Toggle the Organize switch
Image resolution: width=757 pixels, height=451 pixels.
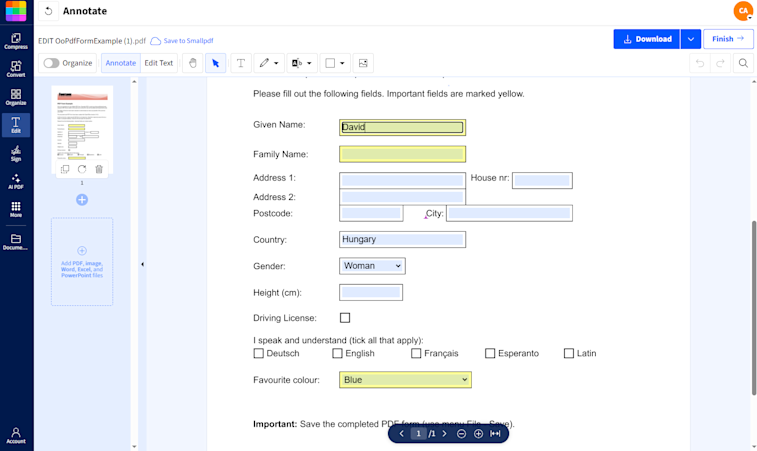[x=51, y=63]
